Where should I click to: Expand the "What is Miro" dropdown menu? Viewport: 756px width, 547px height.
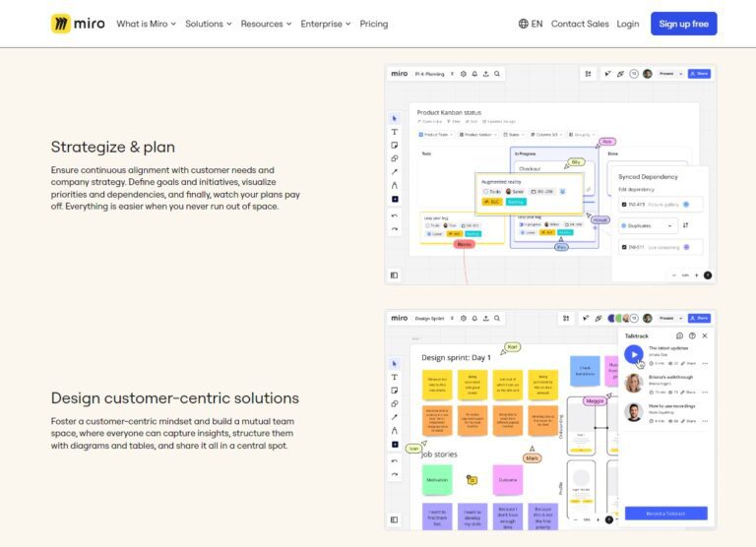pyautogui.click(x=146, y=24)
